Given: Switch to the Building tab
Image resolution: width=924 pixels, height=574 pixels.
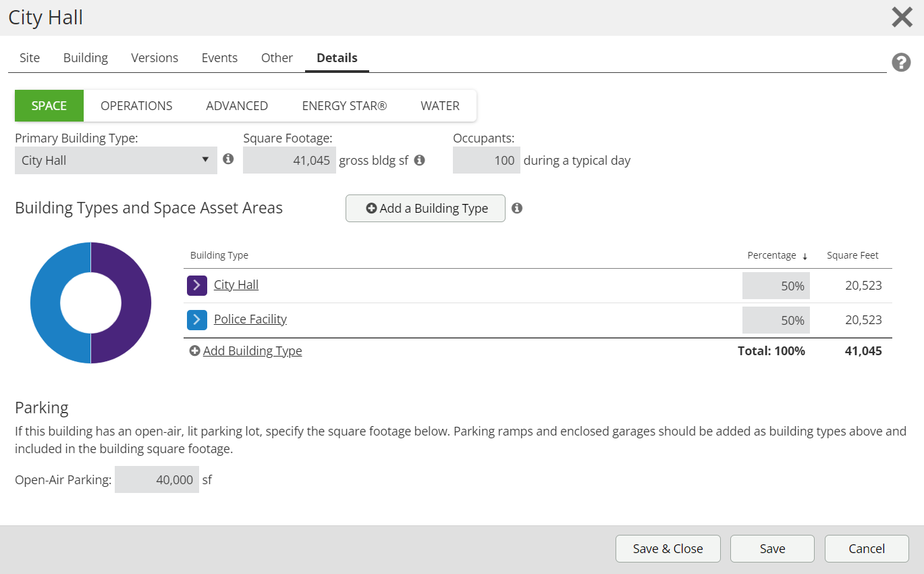Looking at the screenshot, I should click(x=85, y=58).
